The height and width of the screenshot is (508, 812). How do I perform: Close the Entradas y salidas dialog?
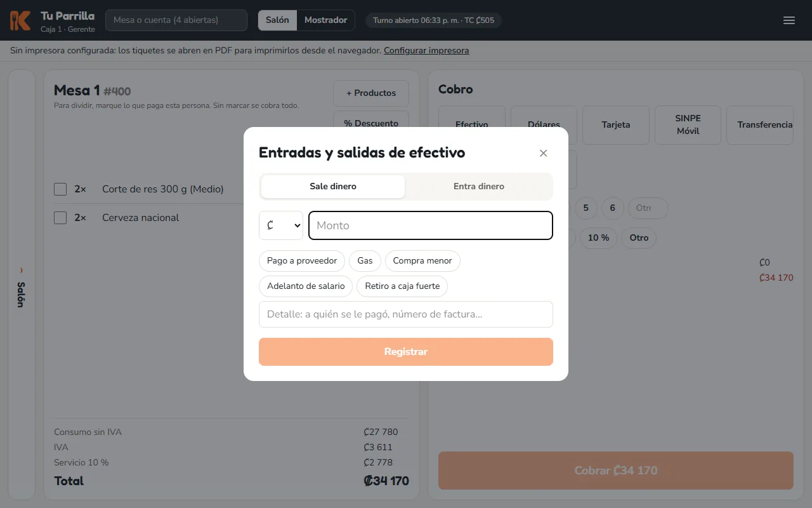tap(543, 153)
